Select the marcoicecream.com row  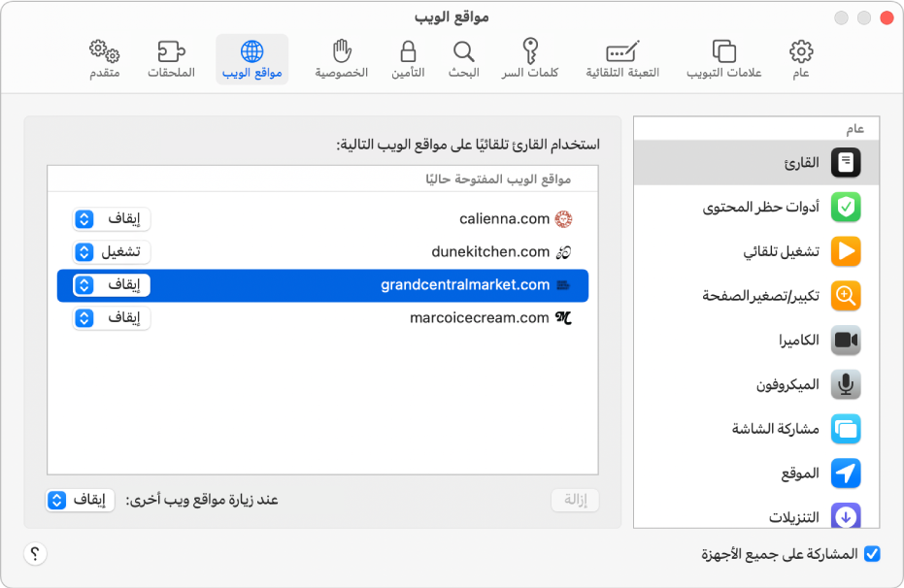(322, 318)
